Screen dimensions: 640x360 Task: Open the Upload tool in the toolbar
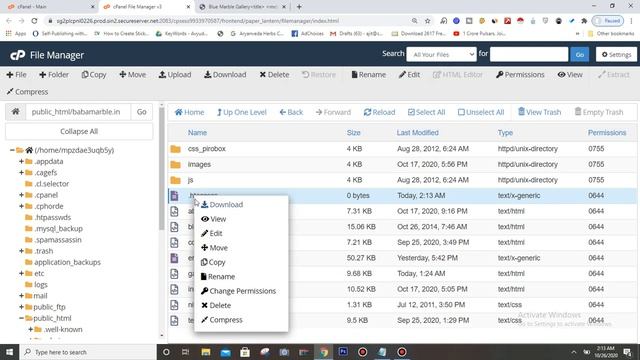pyautogui.click(x=175, y=75)
